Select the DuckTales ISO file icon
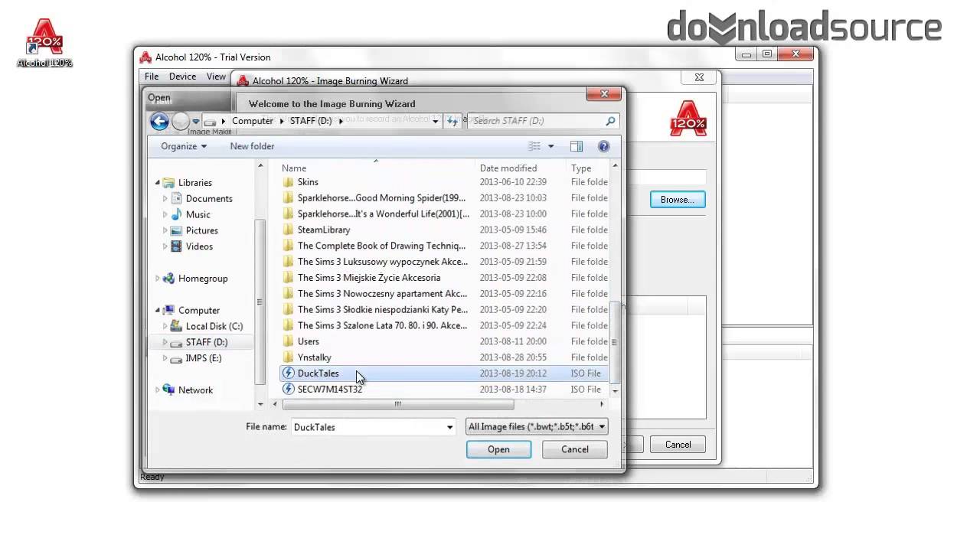Image resolution: width=980 pixels, height=551 pixels. click(289, 373)
